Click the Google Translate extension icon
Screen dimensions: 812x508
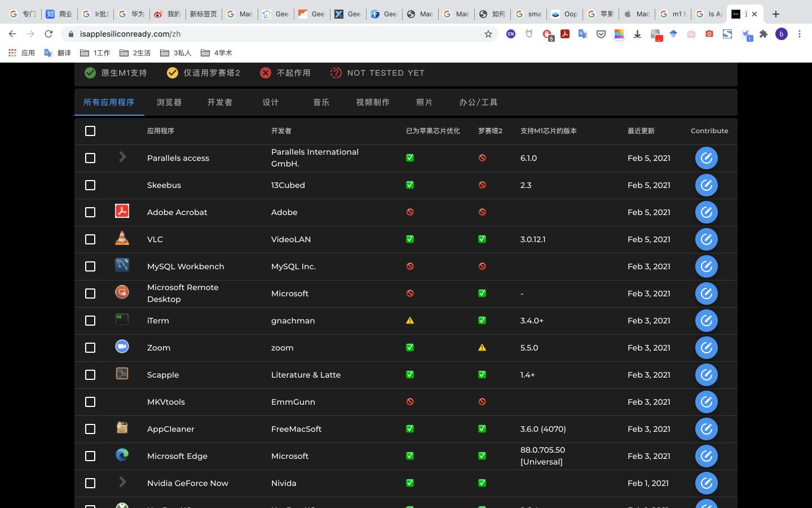coord(582,34)
